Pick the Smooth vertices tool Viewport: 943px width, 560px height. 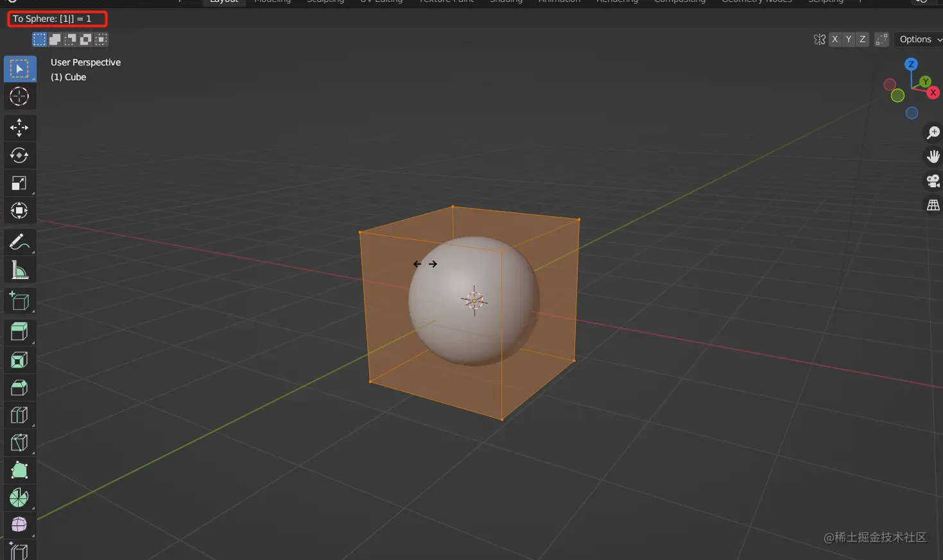pyautogui.click(x=20, y=525)
